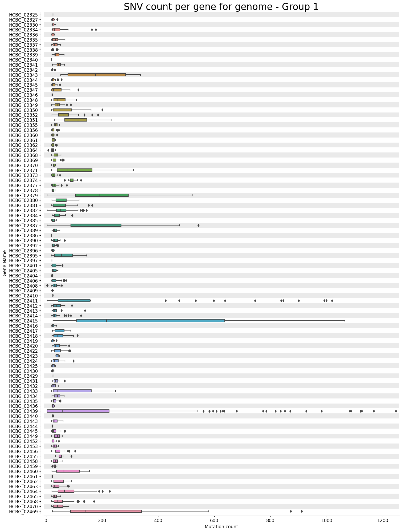Image resolution: width=402 pixels, height=532 pixels.
Task: Click the rightmost outlier of HCBG_02439
Action: [396, 411]
